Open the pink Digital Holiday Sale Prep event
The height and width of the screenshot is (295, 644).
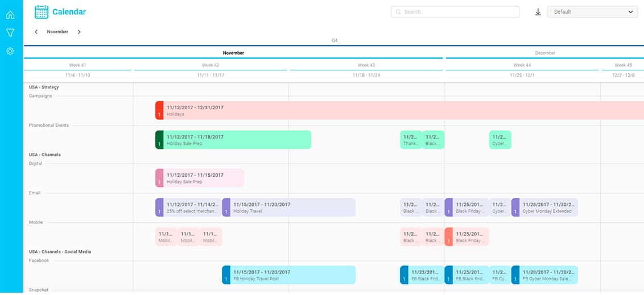tap(200, 178)
